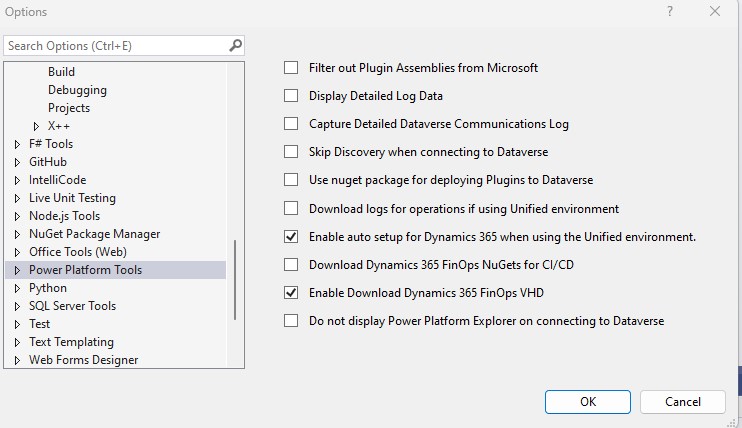Expand Power Platform Tools node arrow
This screenshot has width=742, height=428.
click(x=18, y=270)
